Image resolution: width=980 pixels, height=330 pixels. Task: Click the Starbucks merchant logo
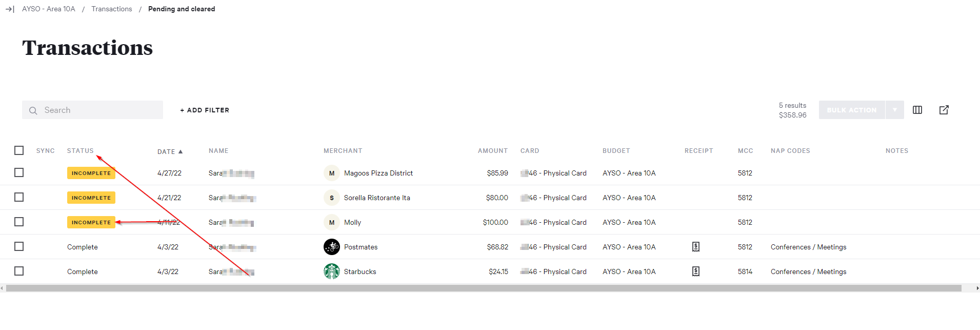332,271
